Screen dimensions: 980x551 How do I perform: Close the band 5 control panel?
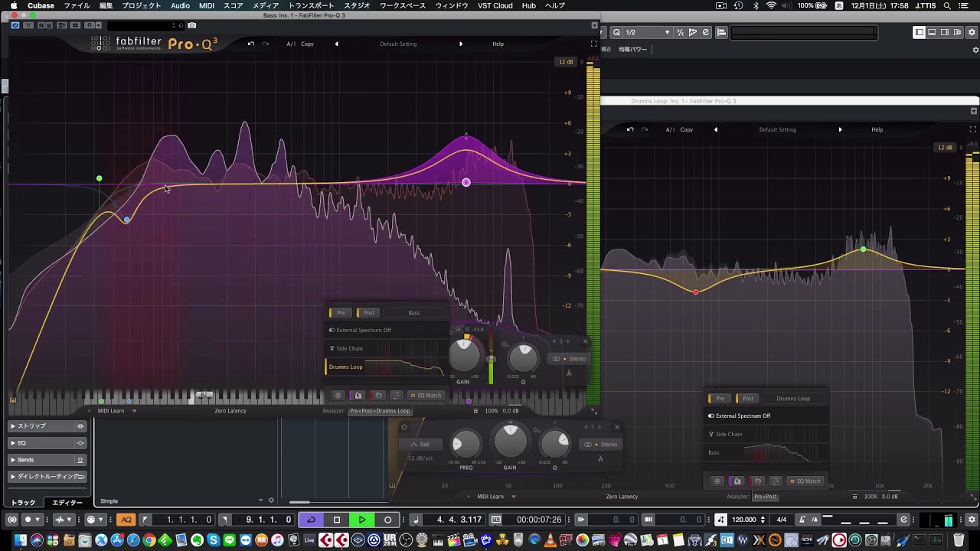(x=617, y=427)
